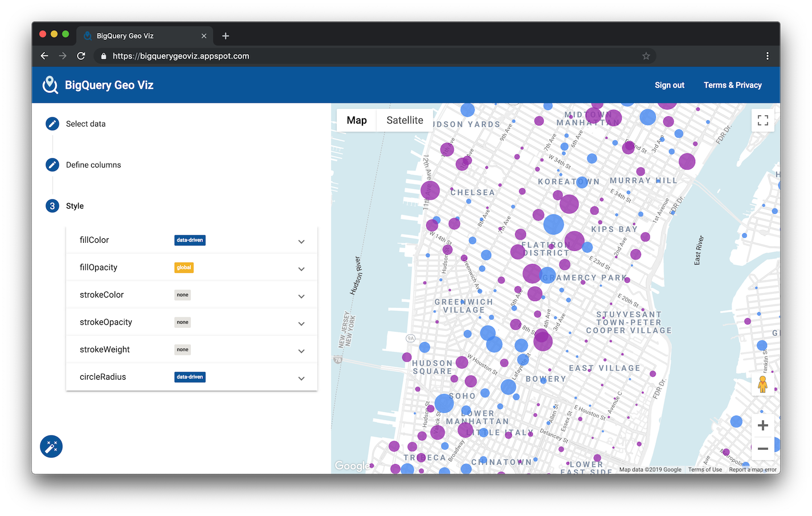812x516 pixels.
Task: Click the Google logo on the map
Action: [352, 466]
